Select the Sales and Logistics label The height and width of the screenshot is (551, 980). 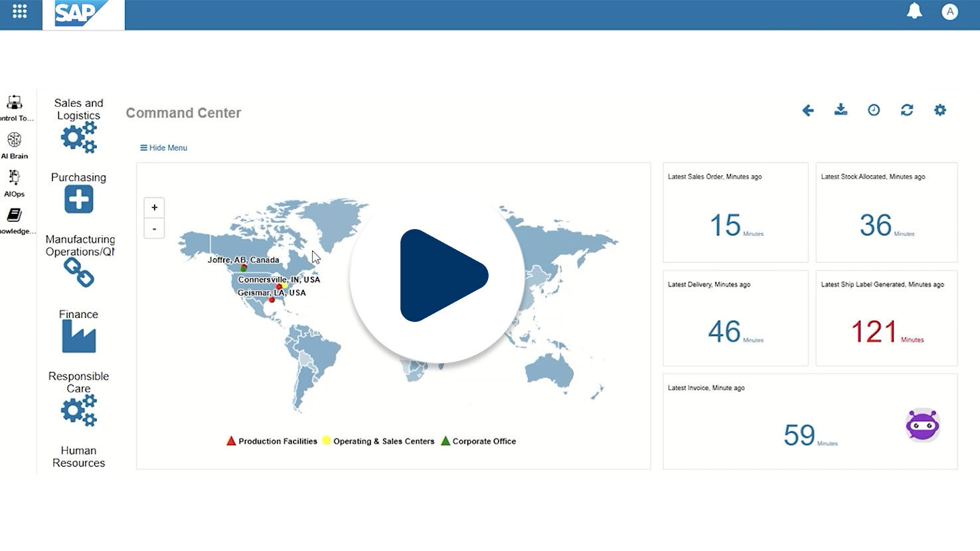pyautogui.click(x=79, y=109)
